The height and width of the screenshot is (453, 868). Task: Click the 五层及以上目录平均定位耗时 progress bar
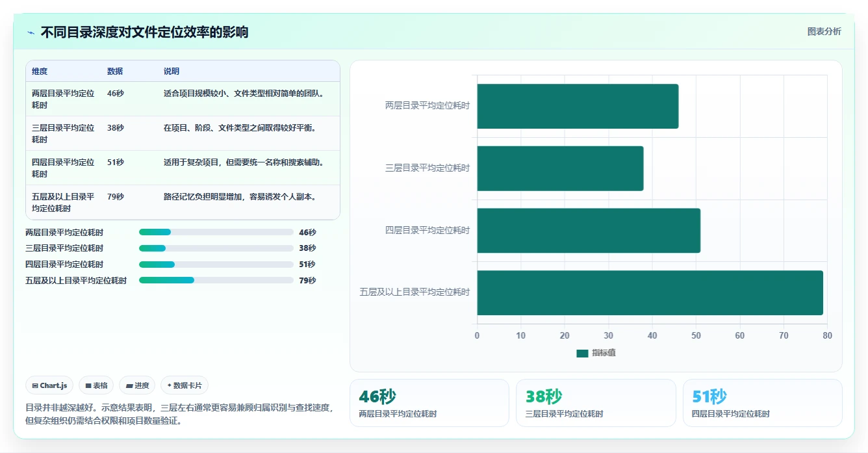[x=216, y=280]
